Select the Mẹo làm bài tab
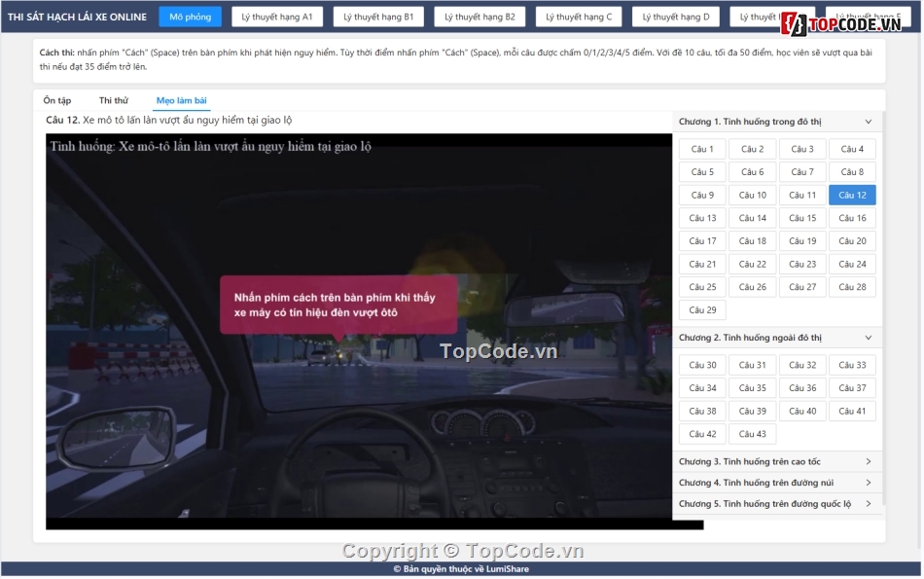The width and height of the screenshot is (924, 579). [x=181, y=100]
